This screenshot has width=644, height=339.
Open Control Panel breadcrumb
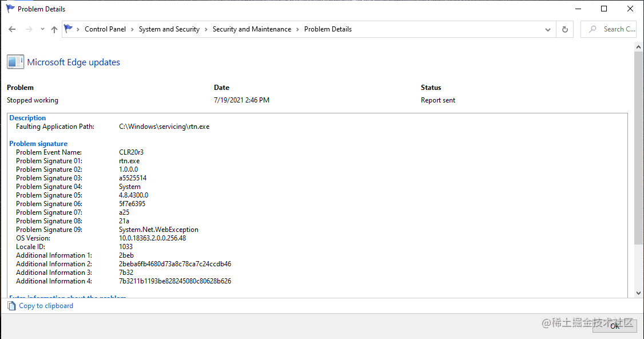pos(105,29)
